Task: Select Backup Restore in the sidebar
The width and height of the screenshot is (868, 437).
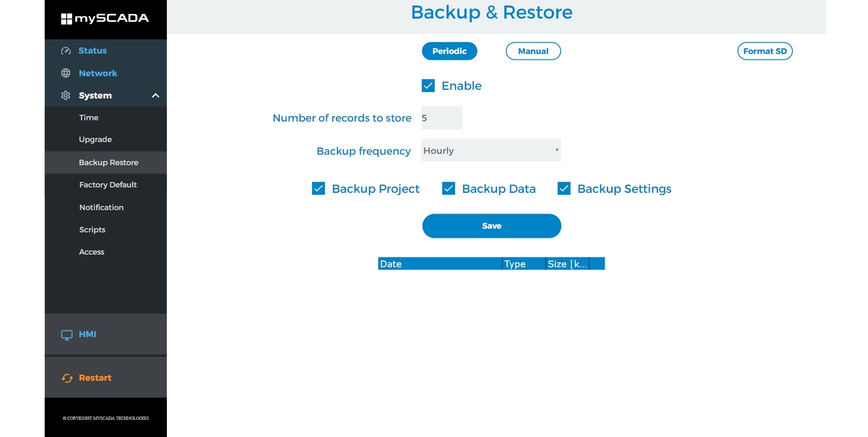Action: coord(106,162)
